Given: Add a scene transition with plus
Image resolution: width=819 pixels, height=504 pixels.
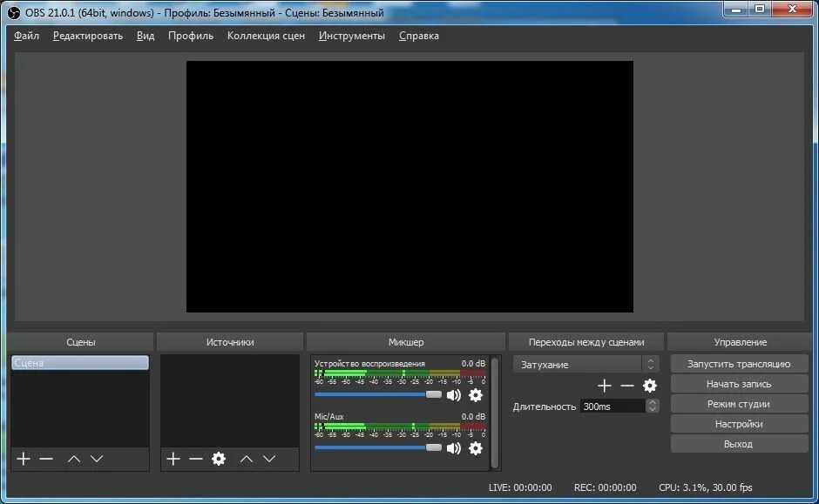Looking at the screenshot, I should (605, 386).
